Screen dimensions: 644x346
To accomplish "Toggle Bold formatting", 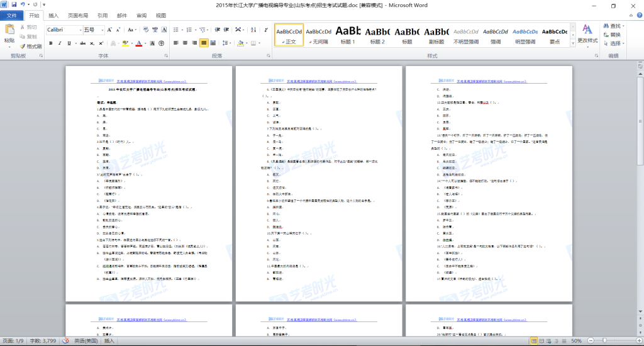I will click(x=51, y=43).
